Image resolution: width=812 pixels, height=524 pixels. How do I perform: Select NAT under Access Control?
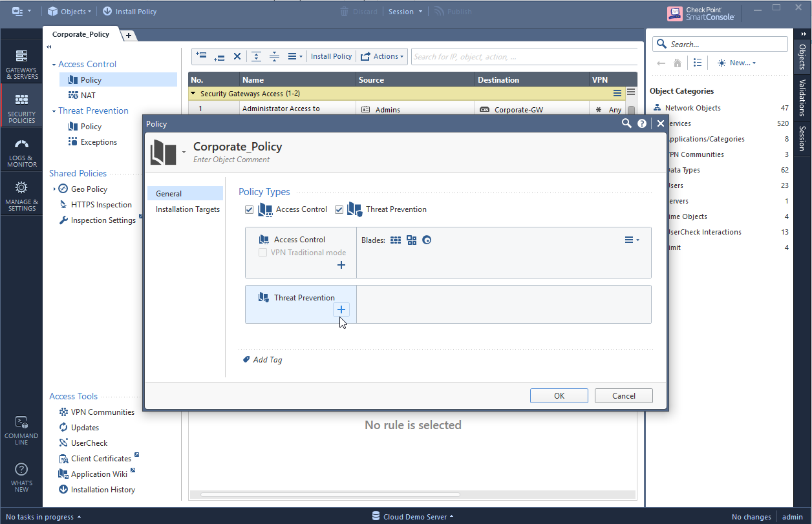(x=82, y=96)
